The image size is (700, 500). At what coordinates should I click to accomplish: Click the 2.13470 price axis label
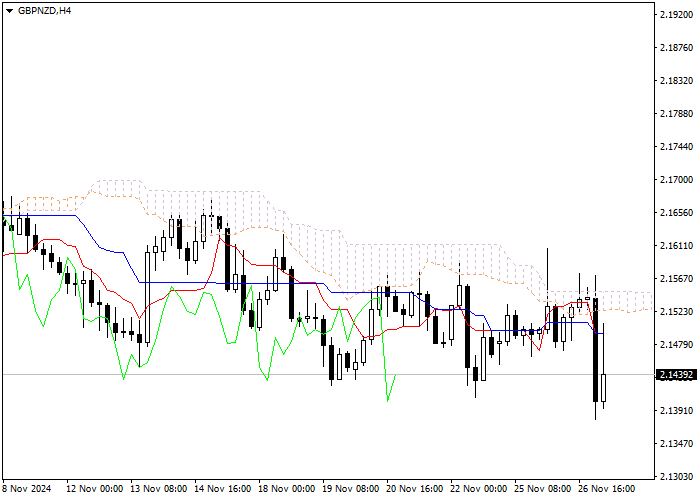click(x=676, y=444)
